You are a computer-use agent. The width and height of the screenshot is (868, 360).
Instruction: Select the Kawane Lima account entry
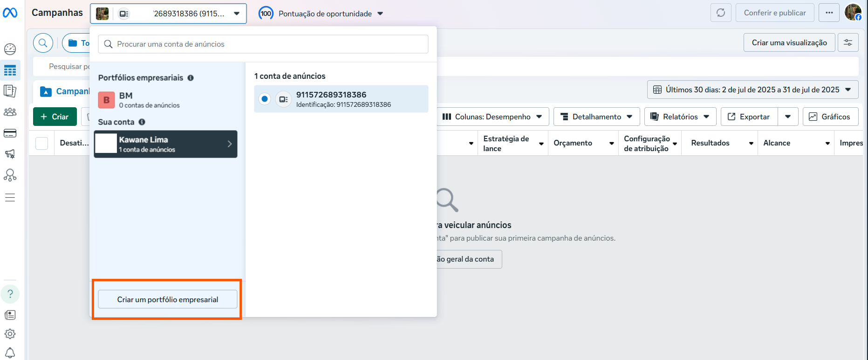tap(166, 144)
